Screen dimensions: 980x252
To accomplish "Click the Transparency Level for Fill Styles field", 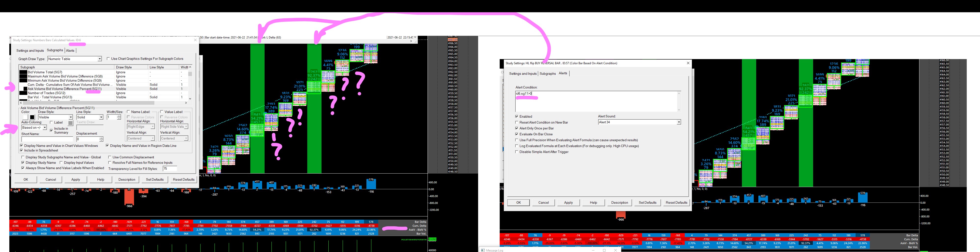I will 170,168.
